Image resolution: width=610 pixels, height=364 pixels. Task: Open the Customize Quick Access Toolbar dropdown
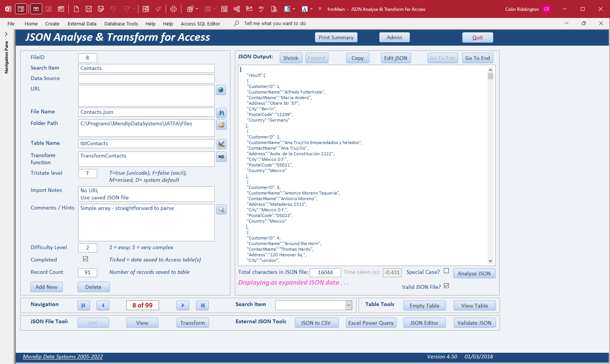[x=320, y=9]
